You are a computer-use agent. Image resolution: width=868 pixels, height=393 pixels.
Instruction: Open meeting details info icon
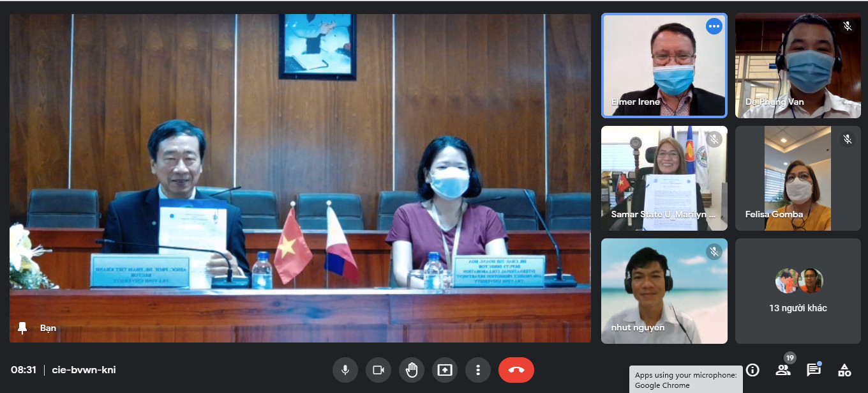(x=752, y=369)
